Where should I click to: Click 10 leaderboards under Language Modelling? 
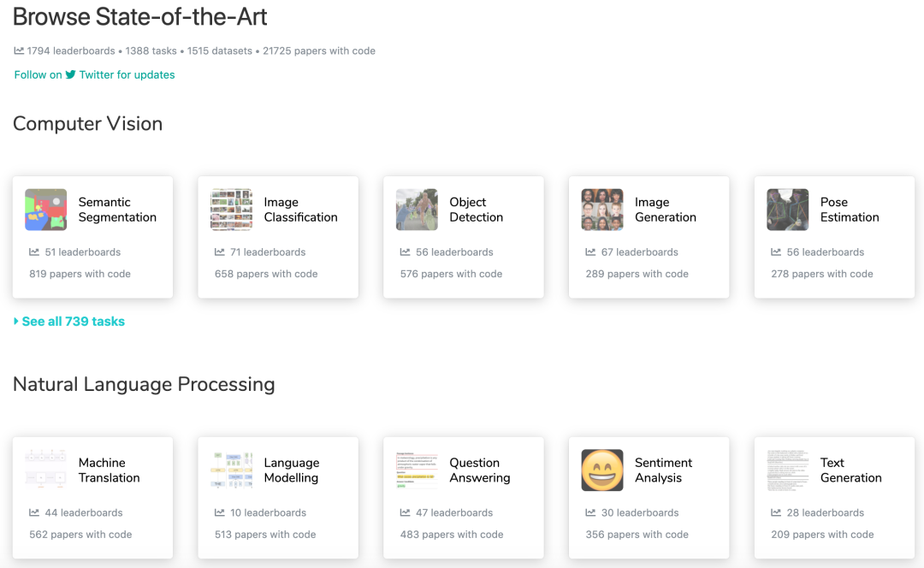coord(268,512)
